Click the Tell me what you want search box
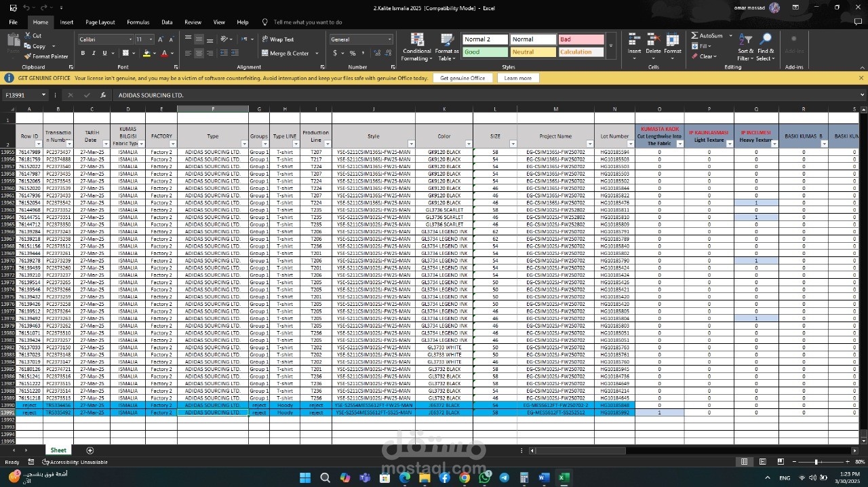This screenshot has height=487, width=868. click(x=307, y=22)
